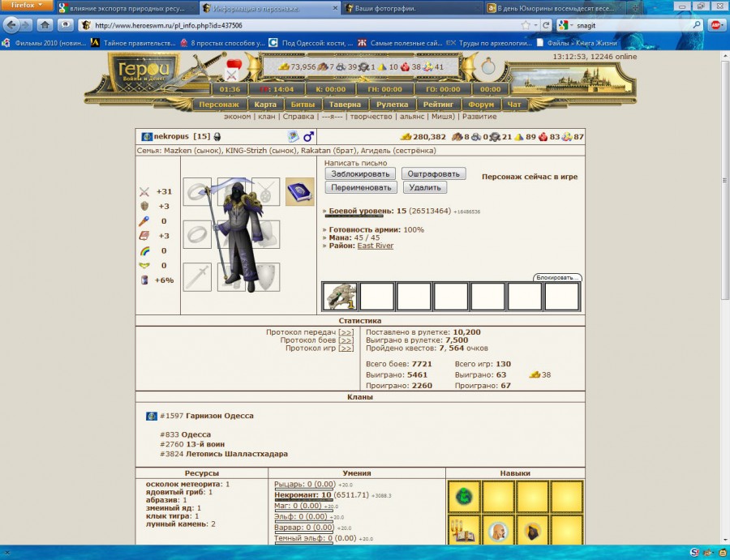This screenshot has width=730, height=560.
Task: Reload the page with the refresh icon
Action: point(546,25)
